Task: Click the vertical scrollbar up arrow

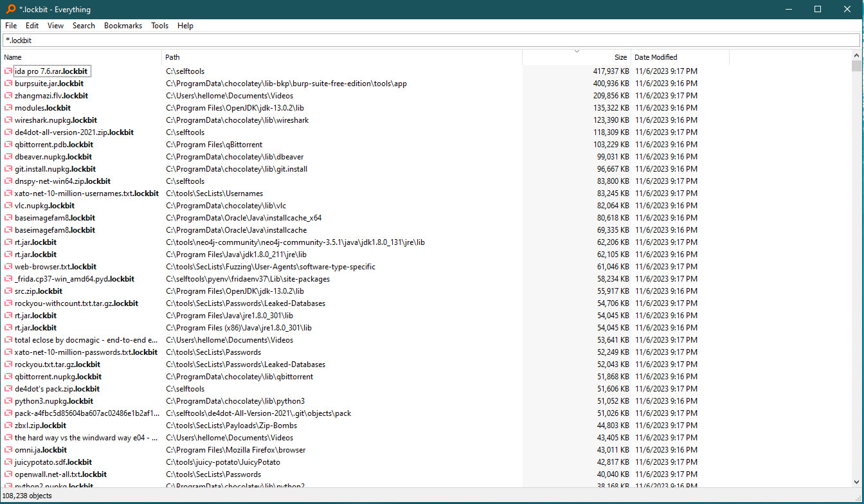Action: (856, 55)
